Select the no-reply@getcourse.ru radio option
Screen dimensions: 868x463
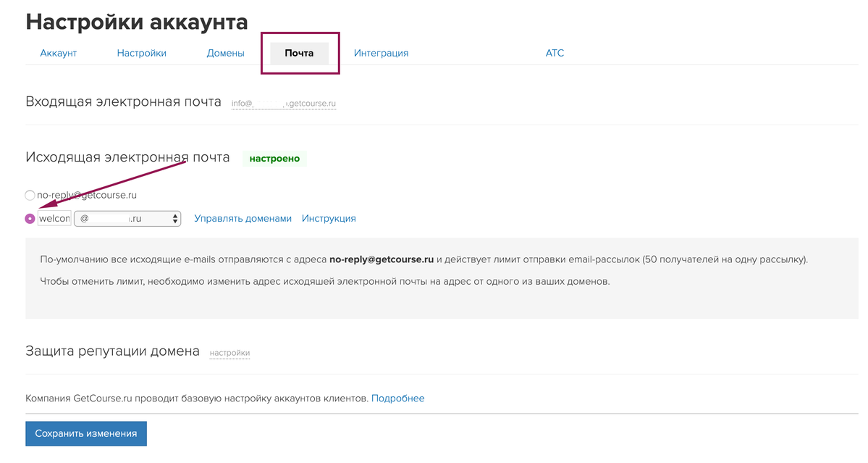30,195
